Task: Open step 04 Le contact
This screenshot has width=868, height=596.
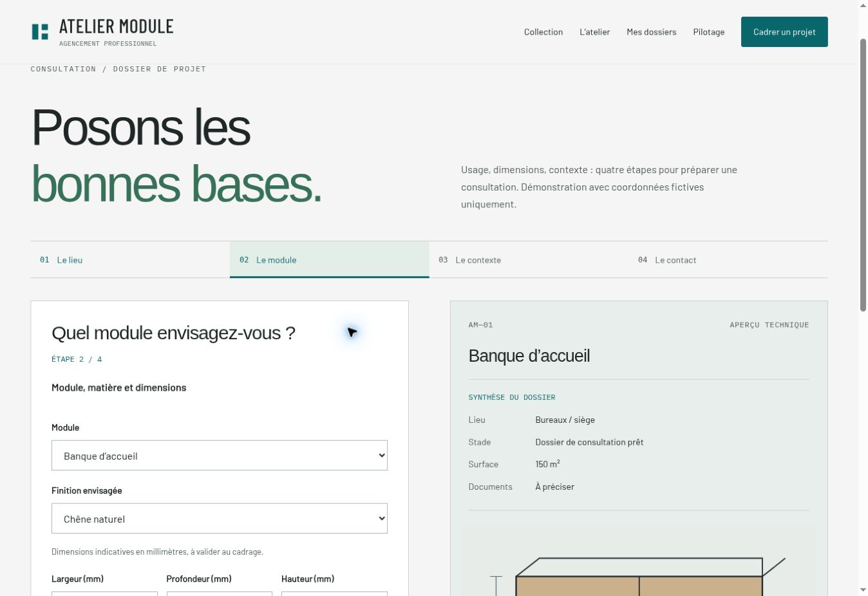Action: click(x=728, y=260)
